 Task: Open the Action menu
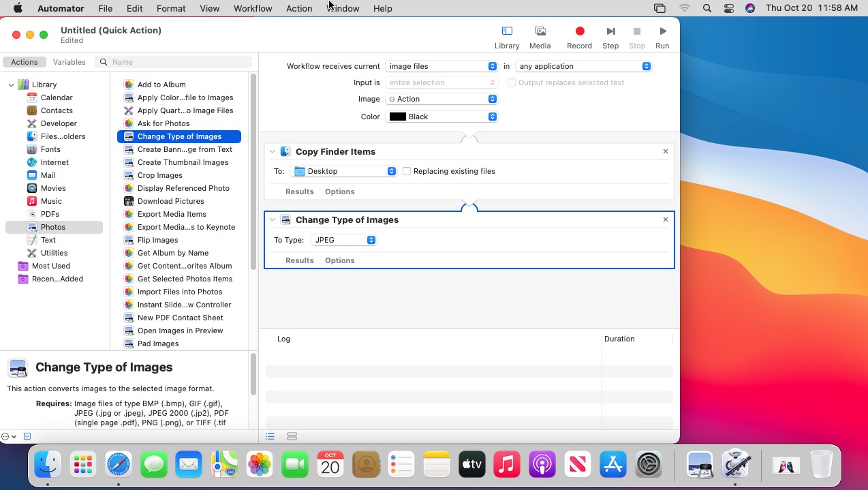tap(299, 8)
